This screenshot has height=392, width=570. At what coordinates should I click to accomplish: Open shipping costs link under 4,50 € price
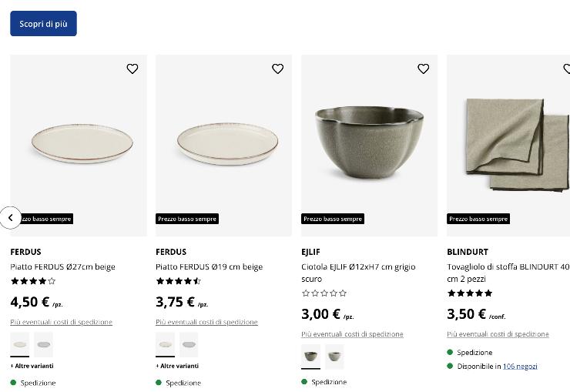tap(62, 322)
